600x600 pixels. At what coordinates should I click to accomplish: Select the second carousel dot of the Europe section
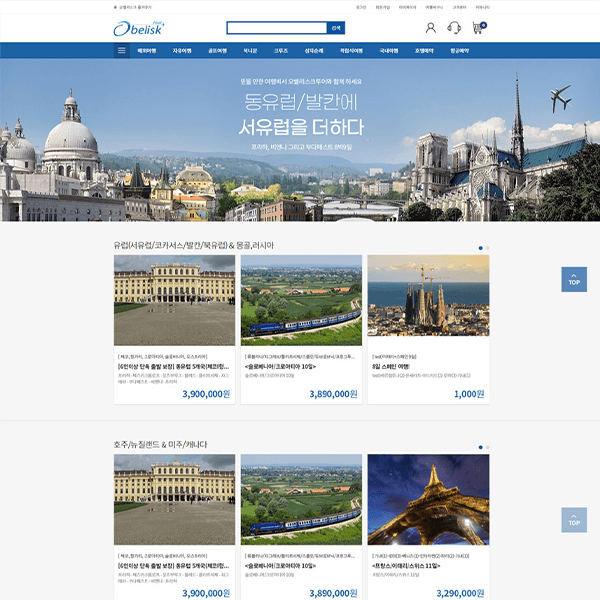(488, 248)
